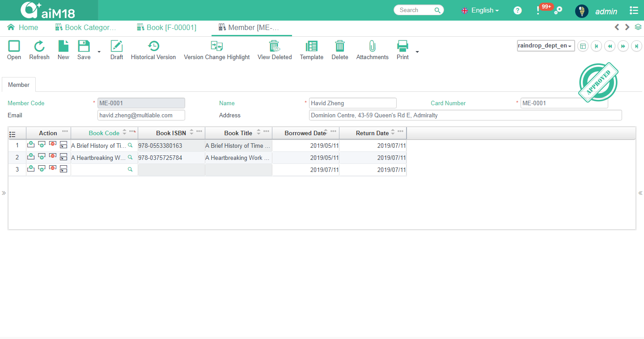Click the aiM18 logo

point(47,10)
